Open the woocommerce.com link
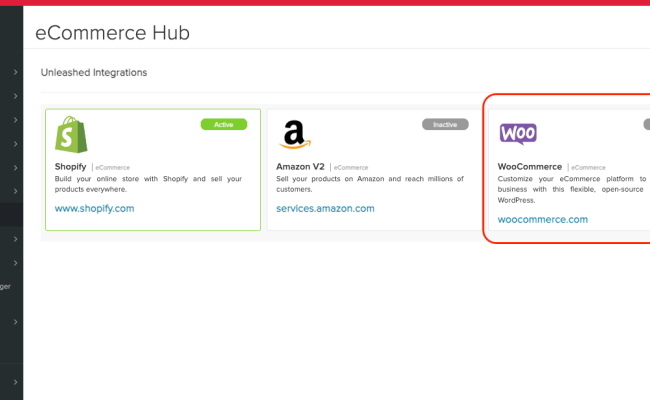The width and height of the screenshot is (650, 400). coord(543,219)
